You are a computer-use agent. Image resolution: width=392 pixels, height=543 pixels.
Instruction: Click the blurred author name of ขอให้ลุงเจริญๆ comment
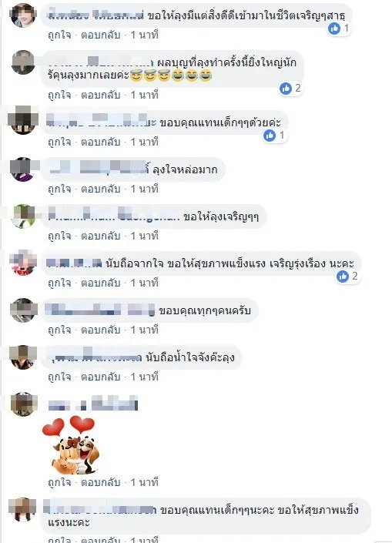113,216
